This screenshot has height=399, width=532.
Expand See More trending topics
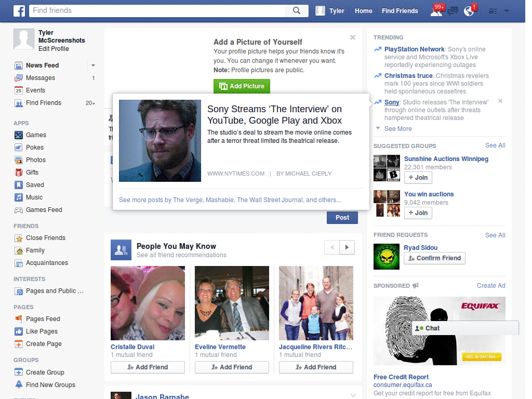397,129
